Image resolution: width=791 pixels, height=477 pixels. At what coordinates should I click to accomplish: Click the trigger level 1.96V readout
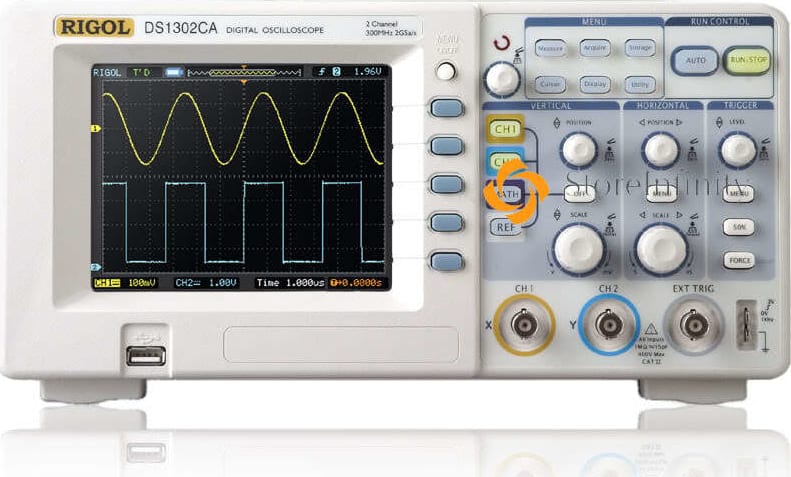click(367, 72)
